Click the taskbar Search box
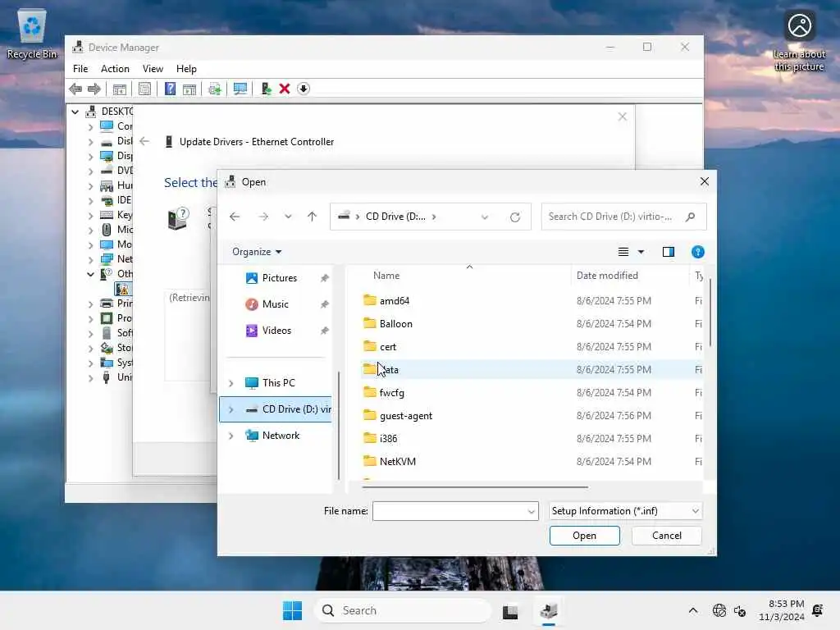 (402, 610)
